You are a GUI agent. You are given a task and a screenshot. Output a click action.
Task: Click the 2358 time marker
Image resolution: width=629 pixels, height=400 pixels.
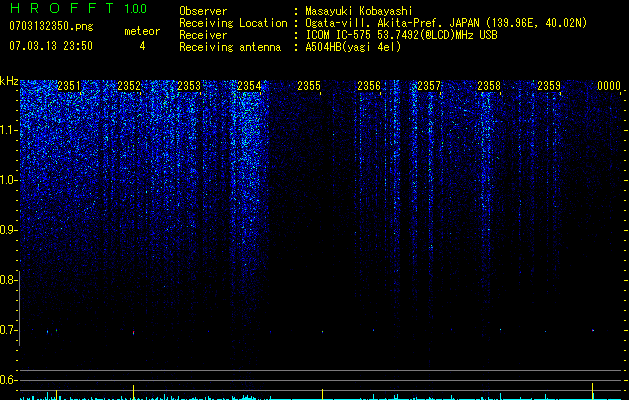pos(489,86)
